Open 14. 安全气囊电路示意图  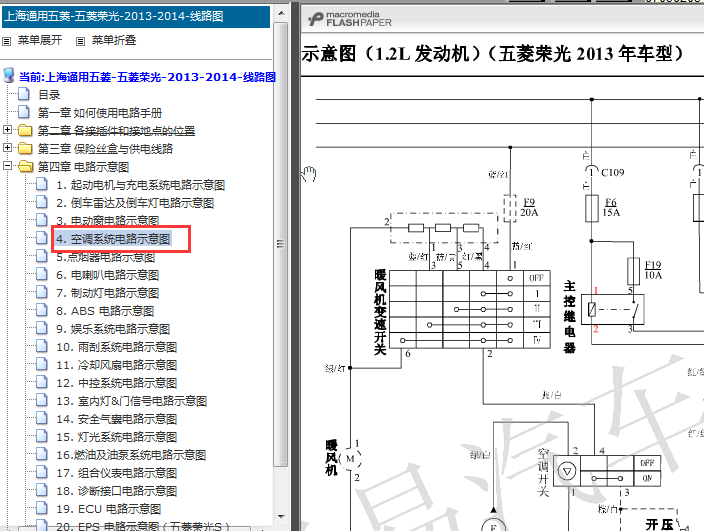point(117,419)
